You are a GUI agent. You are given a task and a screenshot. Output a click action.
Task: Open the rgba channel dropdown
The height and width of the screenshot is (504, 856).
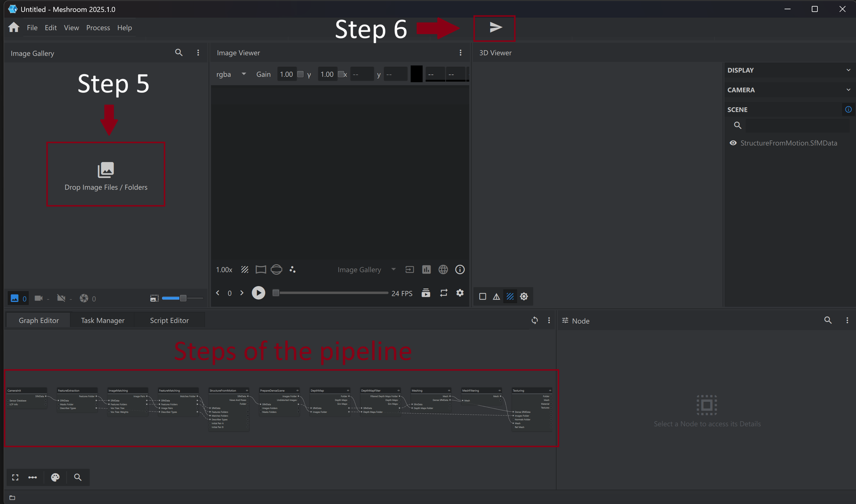tap(231, 74)
